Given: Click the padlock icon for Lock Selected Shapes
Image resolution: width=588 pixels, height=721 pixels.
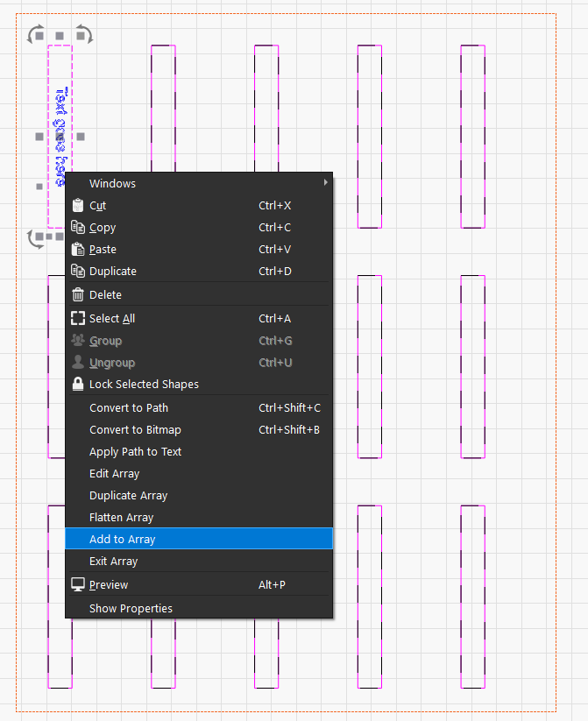Looking at the screenshot, I should (78, 385).
